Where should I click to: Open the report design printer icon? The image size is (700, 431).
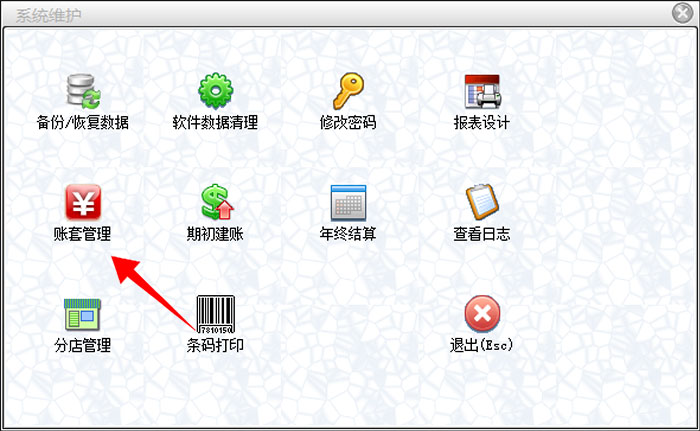(x=482, y=92)
